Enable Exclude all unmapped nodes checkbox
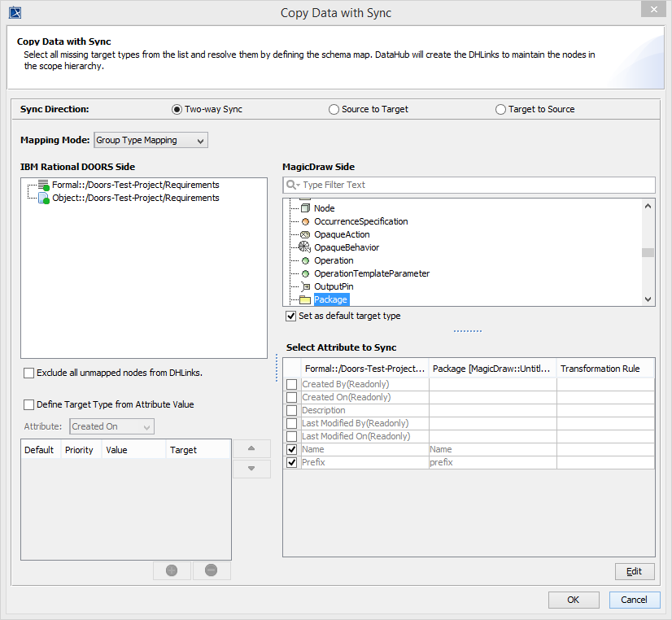This screenshot has height=620, width=672. (x=29, y=373)
